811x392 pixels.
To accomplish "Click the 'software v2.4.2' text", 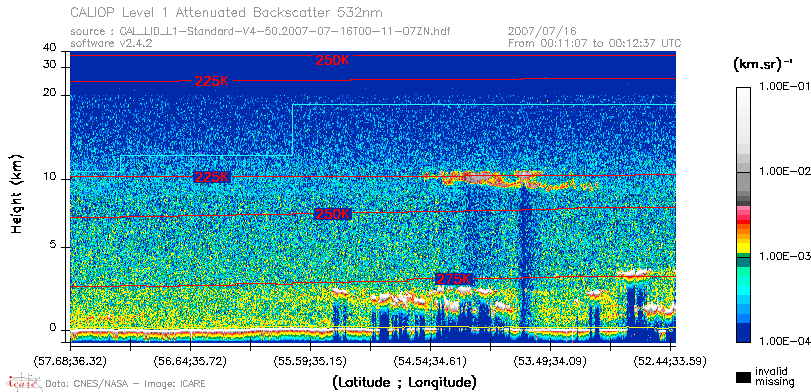I will point(111,43).
